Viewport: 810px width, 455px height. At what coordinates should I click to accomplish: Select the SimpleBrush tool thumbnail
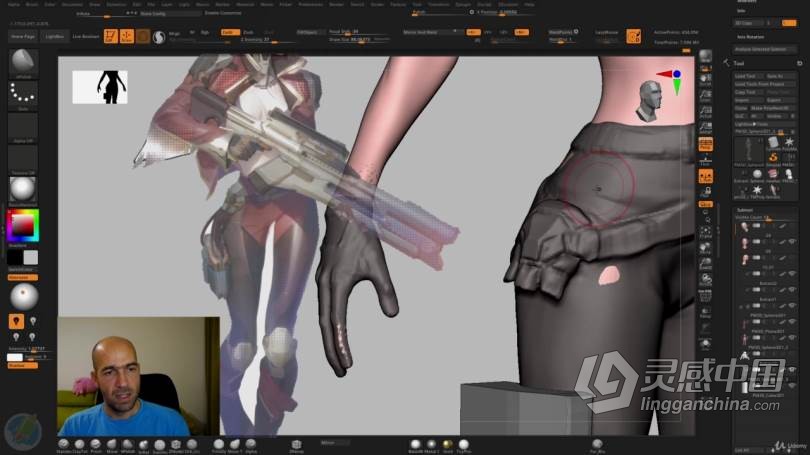773,158
